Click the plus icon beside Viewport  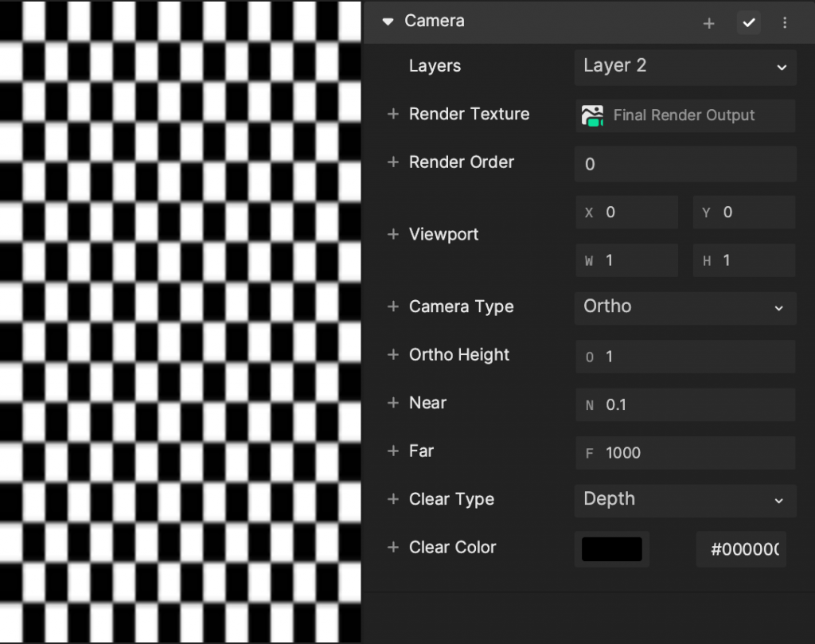coord(393,234)
